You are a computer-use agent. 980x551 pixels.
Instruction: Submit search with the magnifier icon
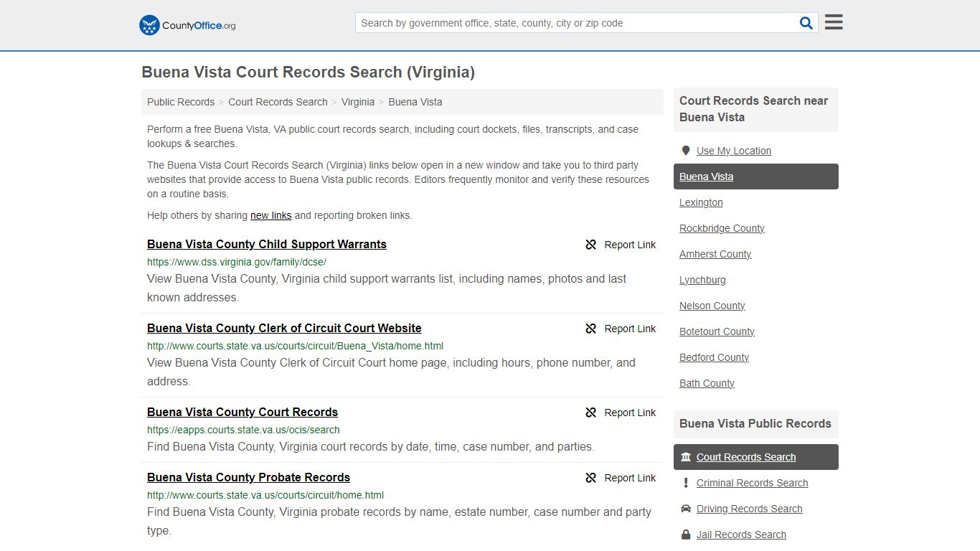pos(806,23)
